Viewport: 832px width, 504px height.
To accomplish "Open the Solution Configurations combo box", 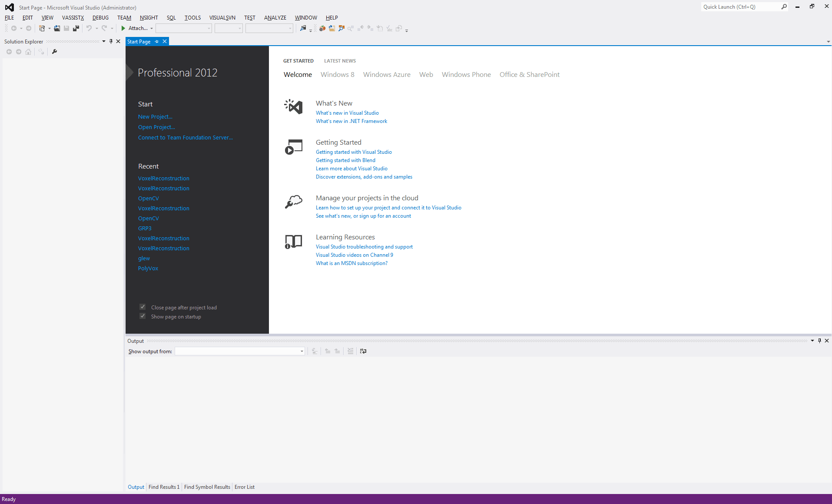I will (x=184, y=28).
